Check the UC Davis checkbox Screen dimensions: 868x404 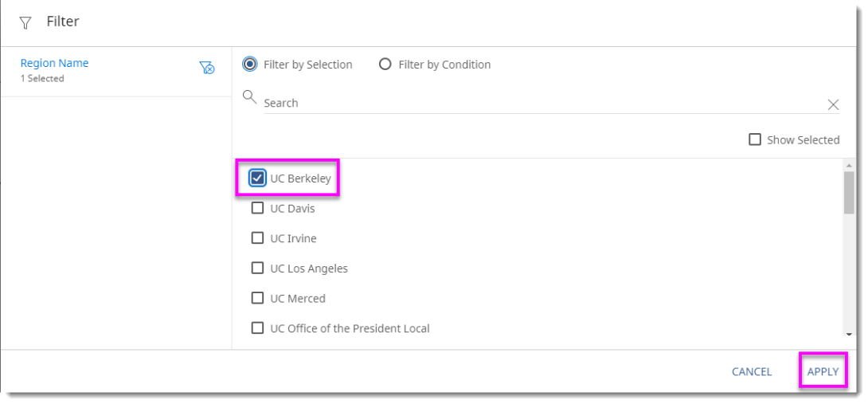pos(257,208)
